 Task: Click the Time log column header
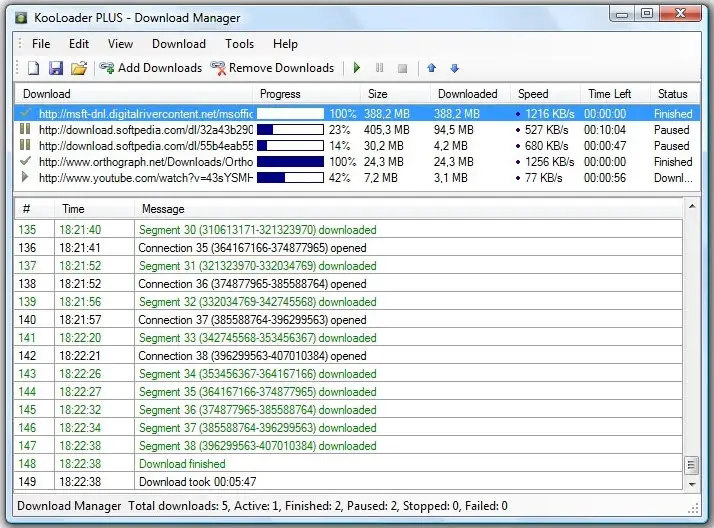tap(95, 209)
